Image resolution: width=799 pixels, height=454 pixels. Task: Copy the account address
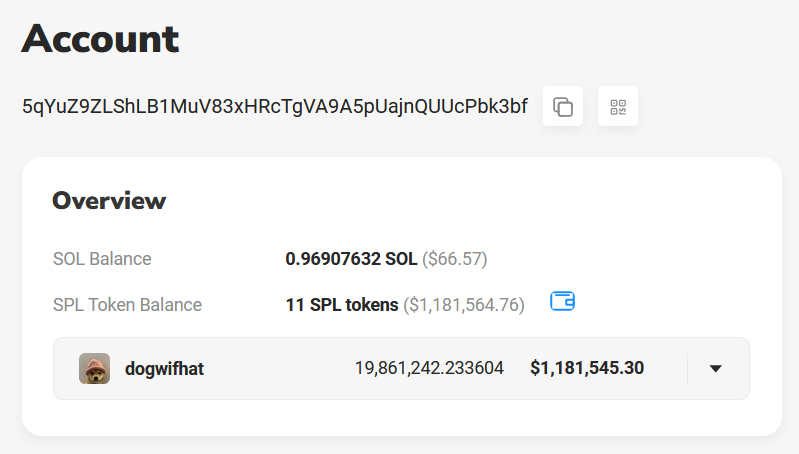click(563, 106)
